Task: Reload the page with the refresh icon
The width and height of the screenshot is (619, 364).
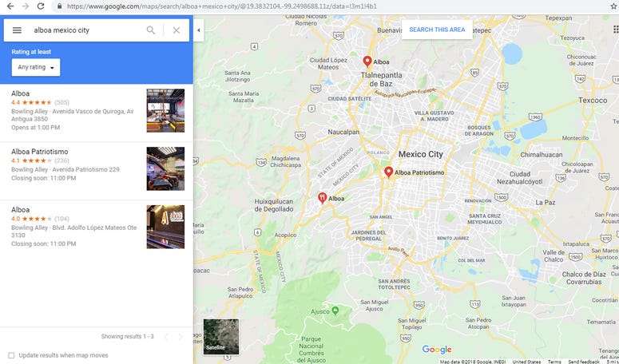Action: tap(40, 6)
